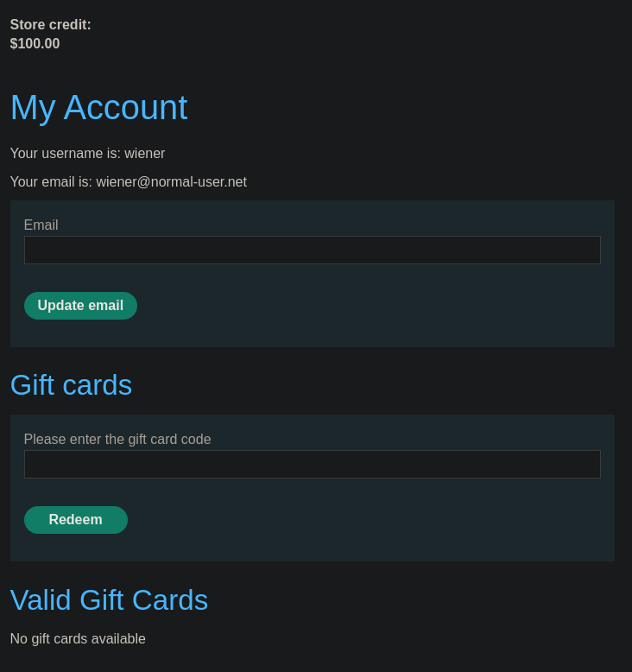Click the wiener@normal-user.net email address text
The width and height of the screenshot is (632, 672).
tap(172, 182)
